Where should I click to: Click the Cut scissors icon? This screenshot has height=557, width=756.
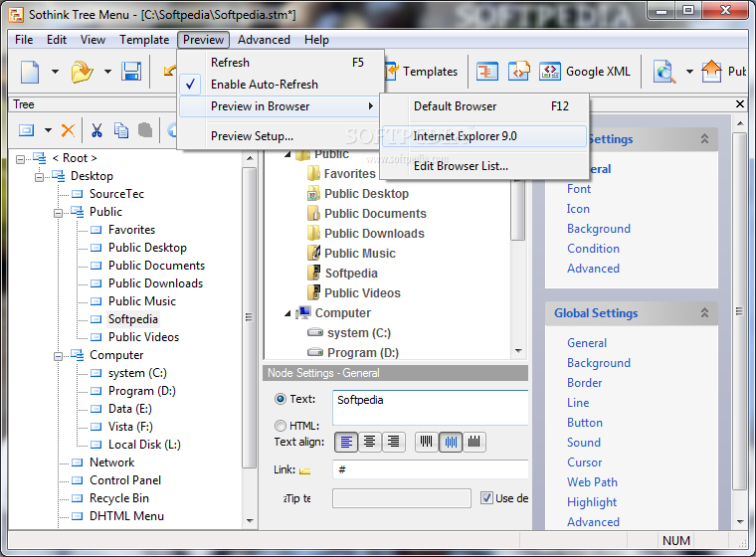[x=96, y=130]
